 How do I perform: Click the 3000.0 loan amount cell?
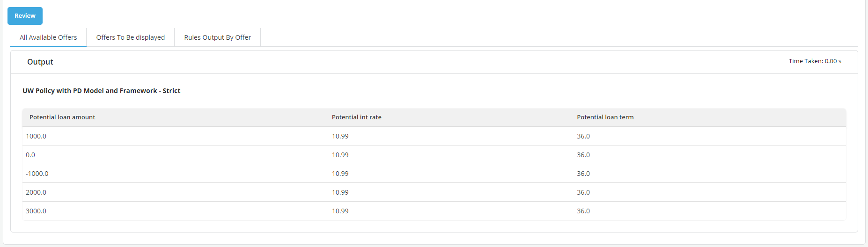(36, 211)
